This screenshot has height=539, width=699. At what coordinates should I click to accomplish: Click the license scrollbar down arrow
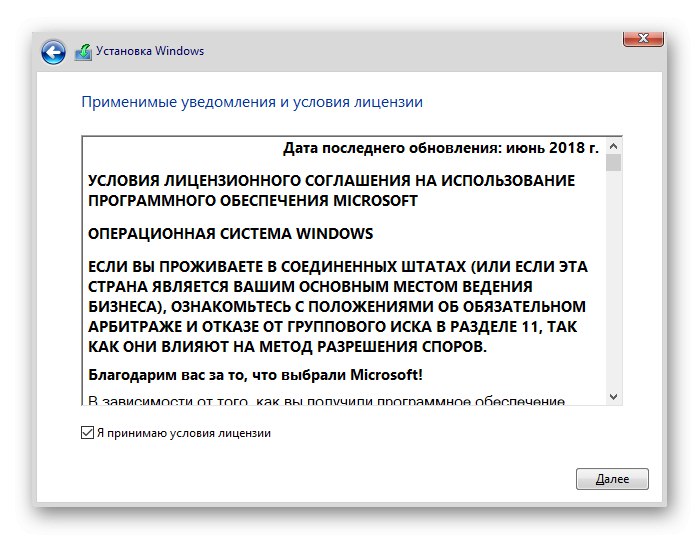(x=613, y=396)
